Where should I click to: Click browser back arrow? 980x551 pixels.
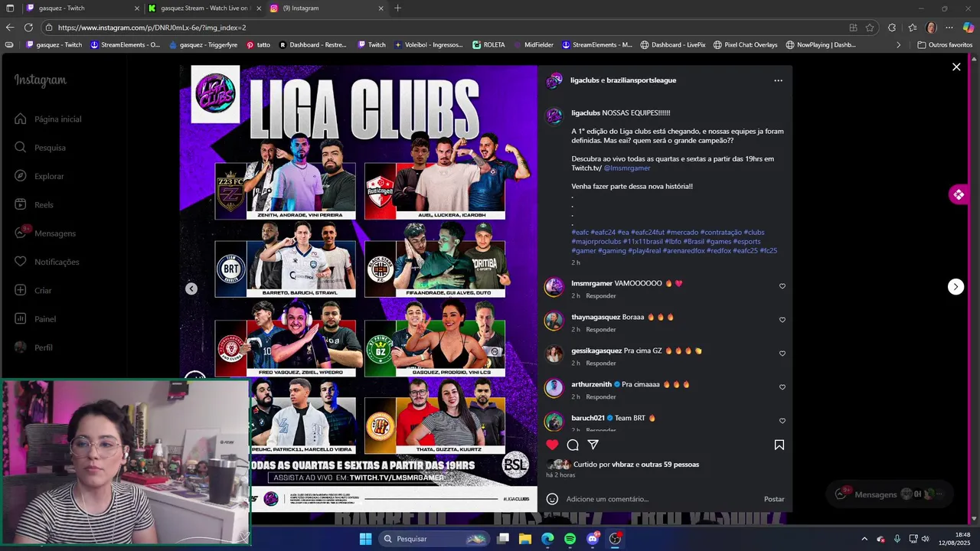point(10,28)
